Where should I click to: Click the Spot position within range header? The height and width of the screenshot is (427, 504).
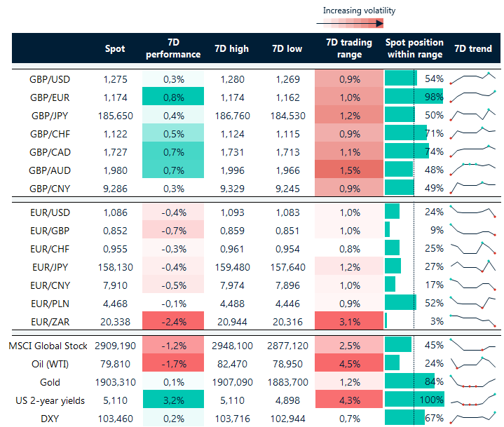[414, 48]
